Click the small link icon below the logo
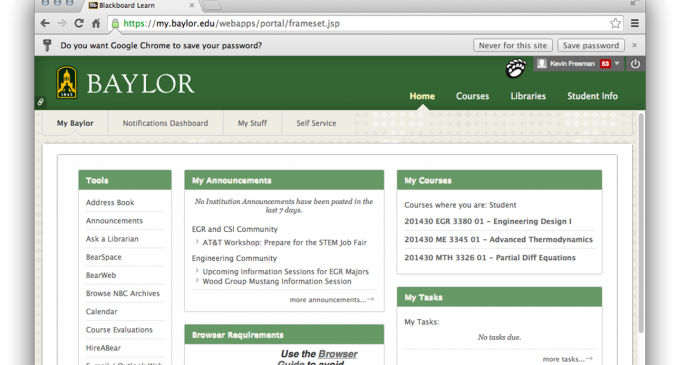 point(40,102)
